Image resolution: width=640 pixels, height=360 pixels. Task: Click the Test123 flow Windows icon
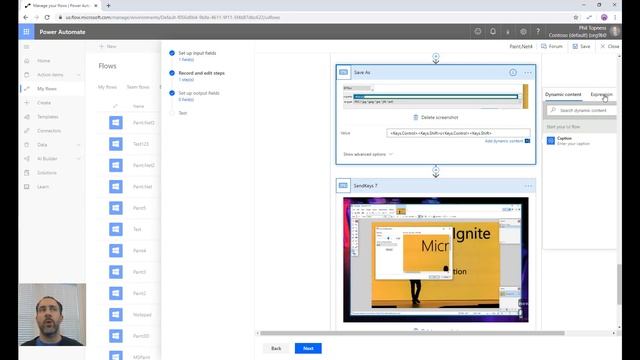point(116,144)
